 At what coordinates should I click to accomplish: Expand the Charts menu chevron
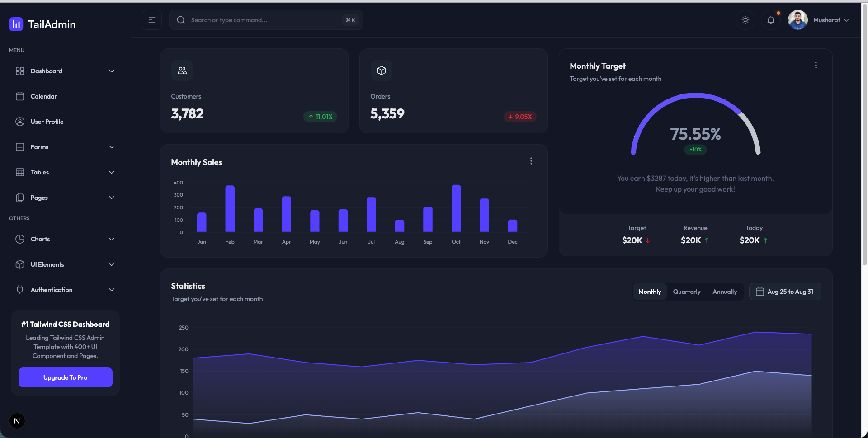[112, 239]
